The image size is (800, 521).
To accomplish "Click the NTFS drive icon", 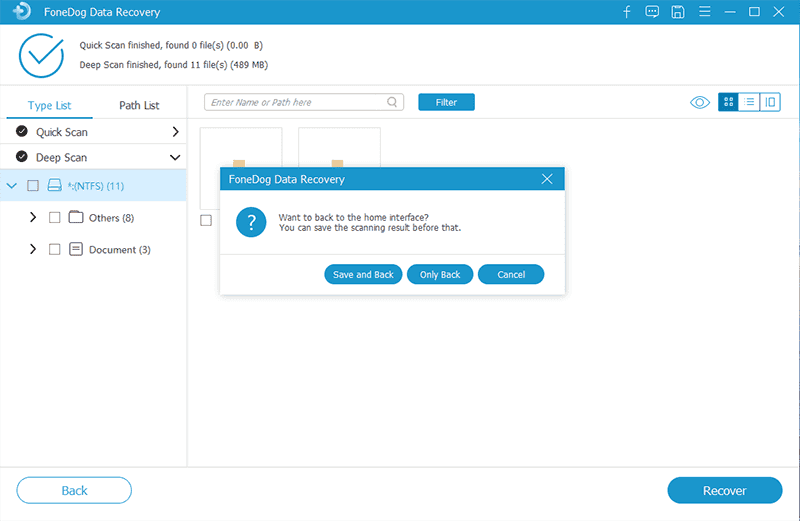I will click(x=55, y=185).
